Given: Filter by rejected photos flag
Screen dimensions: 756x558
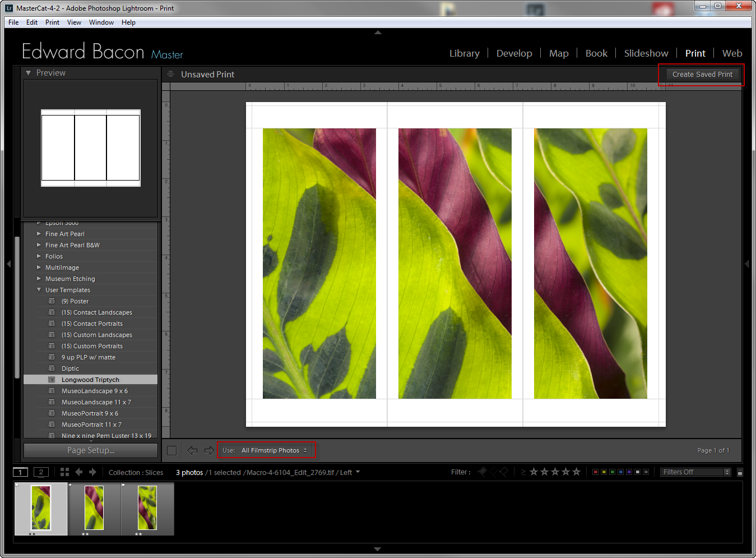Looking at the screenshot, I should pyautogui.click(x=503, y=472).
